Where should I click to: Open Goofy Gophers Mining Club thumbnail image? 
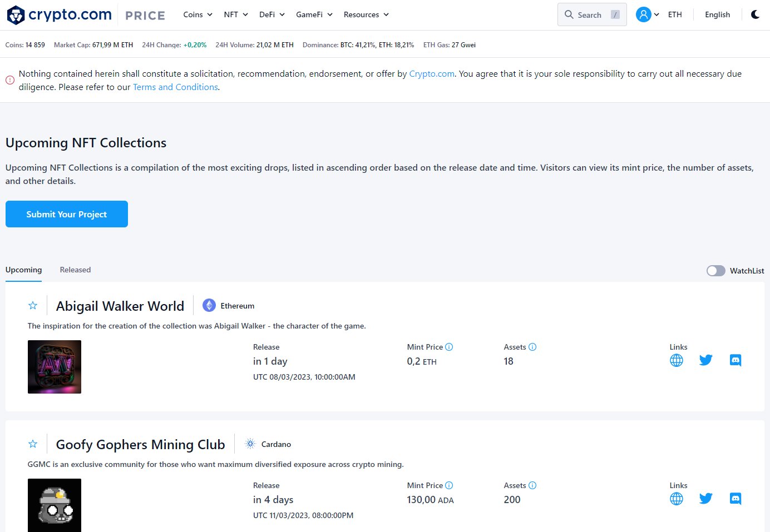point(55,505)
